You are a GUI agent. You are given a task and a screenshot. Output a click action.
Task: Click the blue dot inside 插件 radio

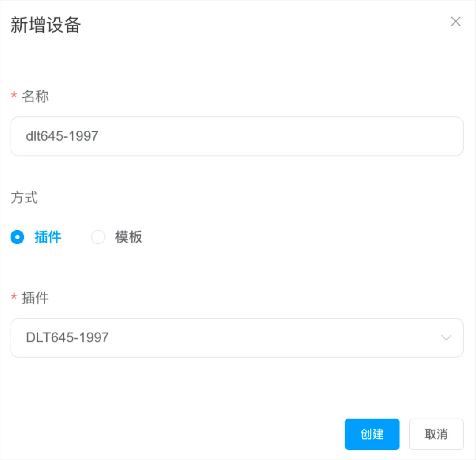(x=17, y=237)
